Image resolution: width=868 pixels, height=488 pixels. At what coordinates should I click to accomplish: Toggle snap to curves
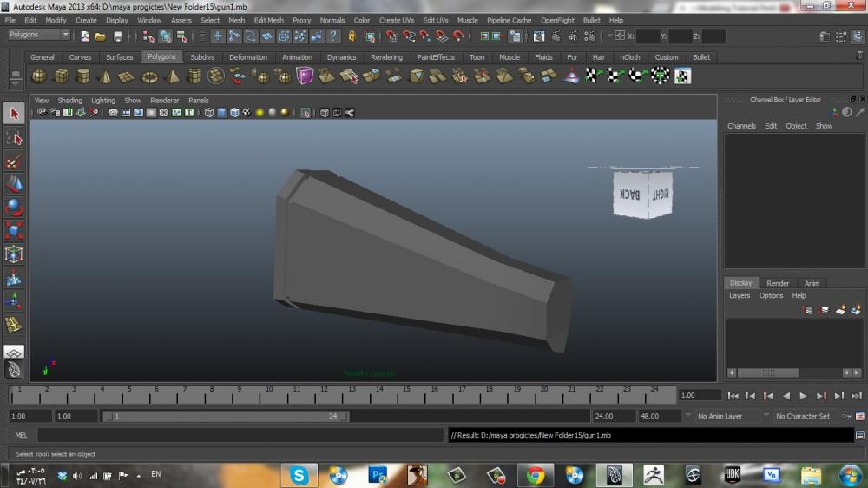[409, 36]
